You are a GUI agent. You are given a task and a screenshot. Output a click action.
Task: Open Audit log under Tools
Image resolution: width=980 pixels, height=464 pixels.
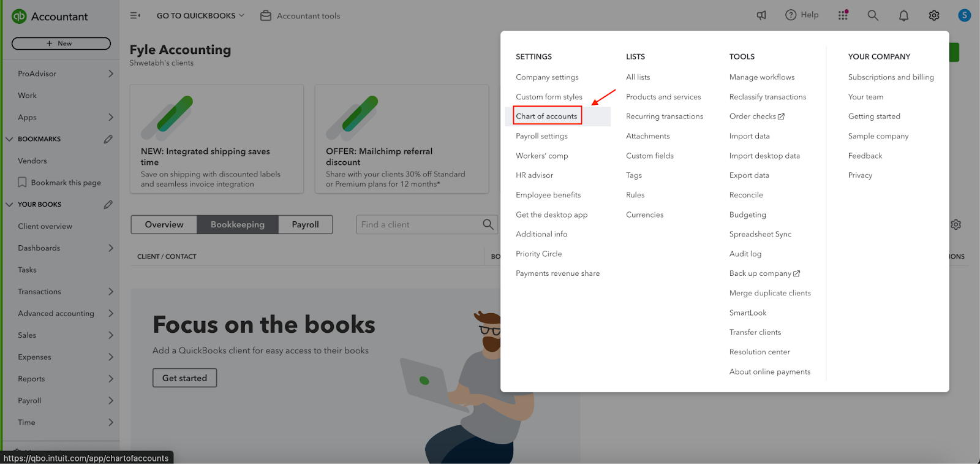pos(745,254)
